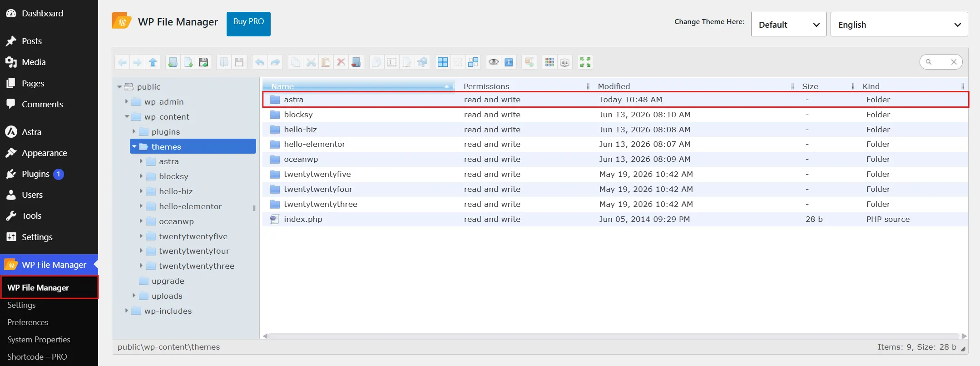Click the red X Delete icon
This screenshot has width=980, height=366.
coord(341,62)
